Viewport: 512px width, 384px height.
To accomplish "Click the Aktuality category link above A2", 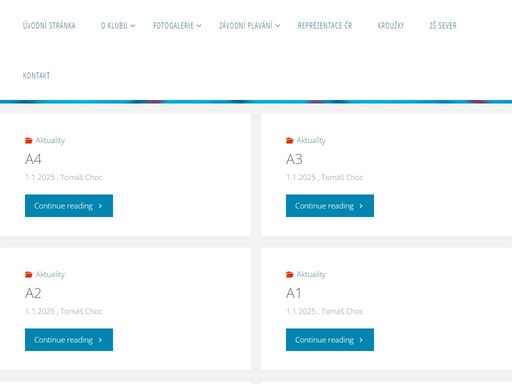I will (50, 274).
